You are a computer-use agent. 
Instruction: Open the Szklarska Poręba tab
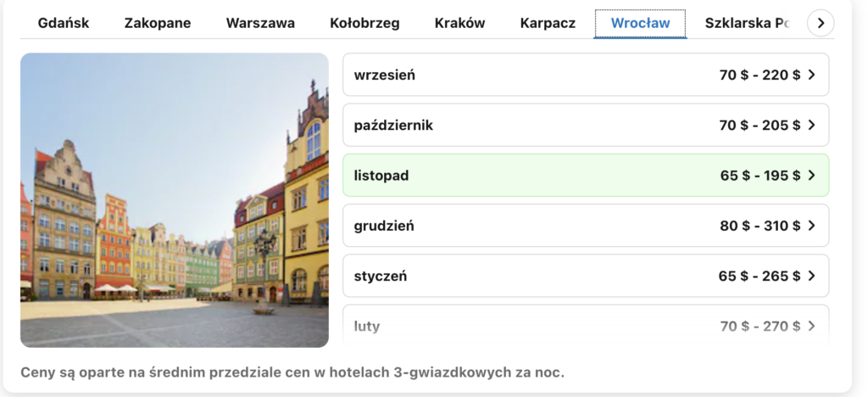746,24
